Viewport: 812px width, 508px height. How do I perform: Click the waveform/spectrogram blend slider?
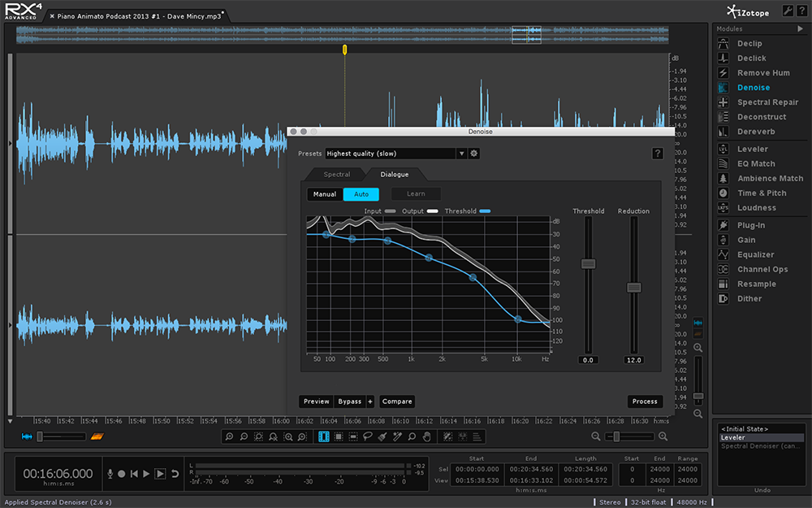41,437
